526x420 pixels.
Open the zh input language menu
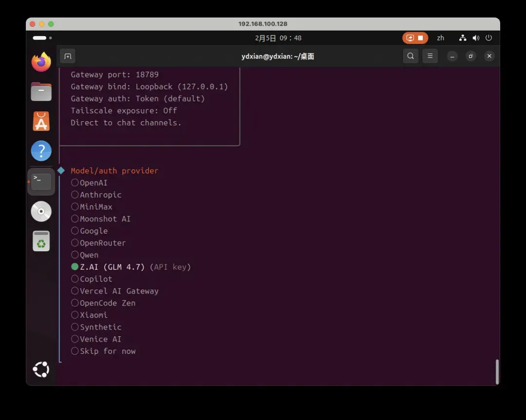[x=440, y=38]
